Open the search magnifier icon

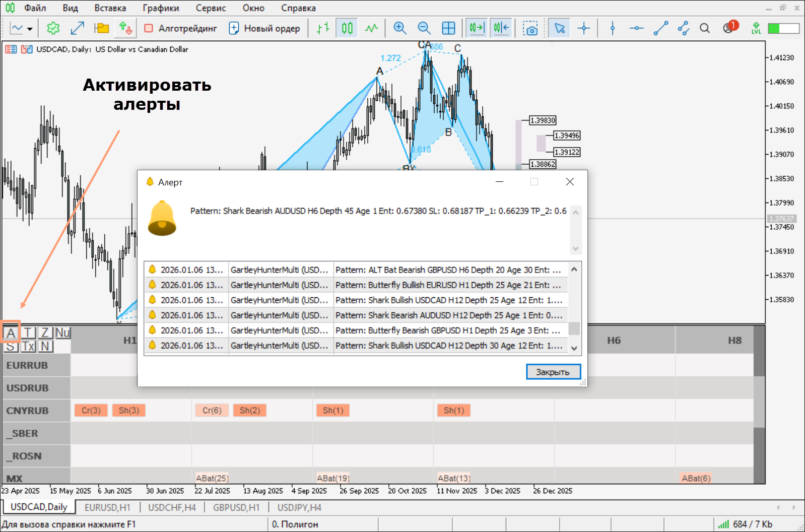tap(705, 28)
